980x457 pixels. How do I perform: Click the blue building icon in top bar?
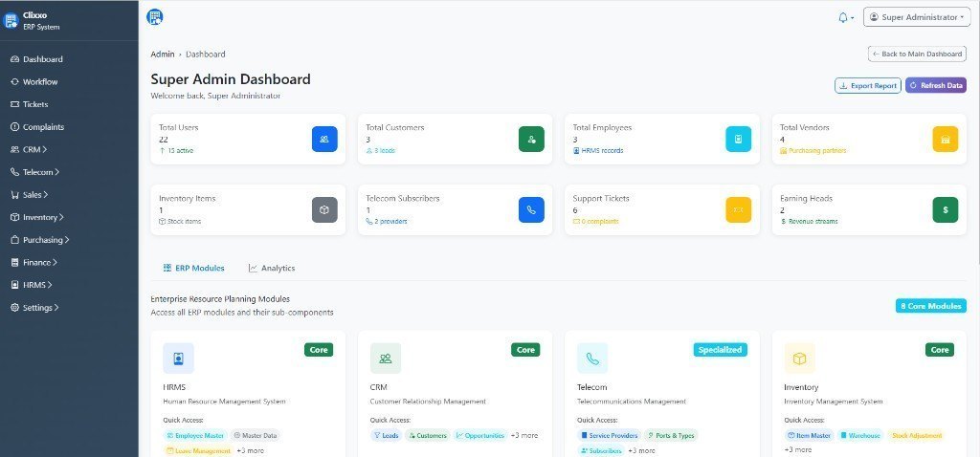click(155, 17)
